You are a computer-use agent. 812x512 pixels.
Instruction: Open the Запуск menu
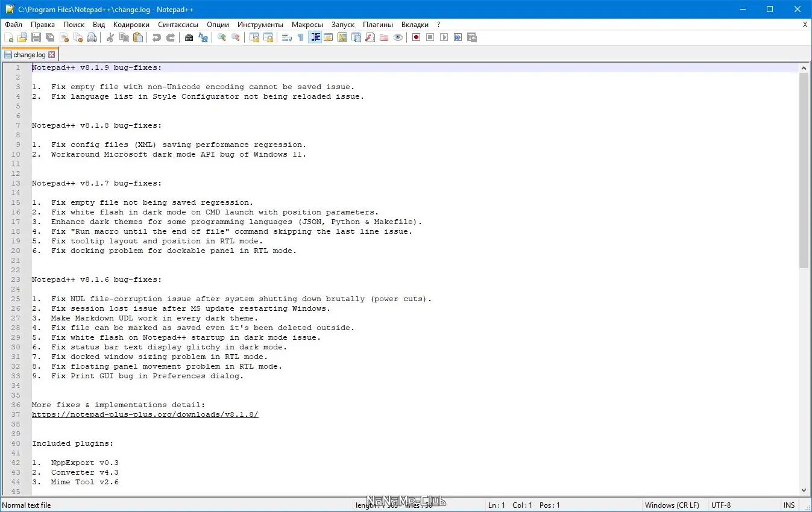[x=343, y=25]
